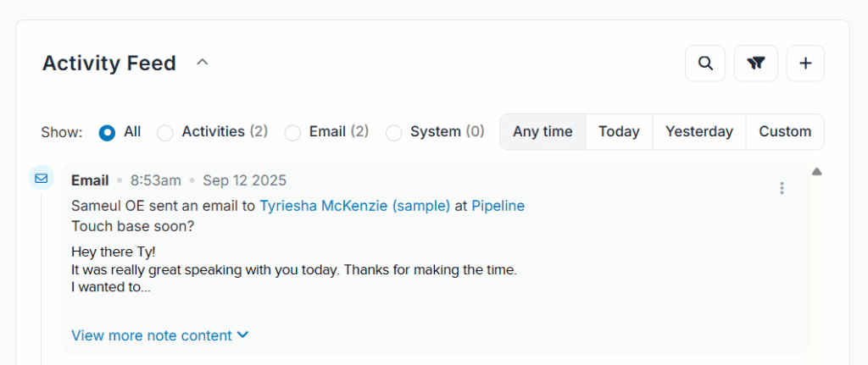This screenshot has height=365, width=868.
Task: Select the Any time range tab
Action: point(542,132)
